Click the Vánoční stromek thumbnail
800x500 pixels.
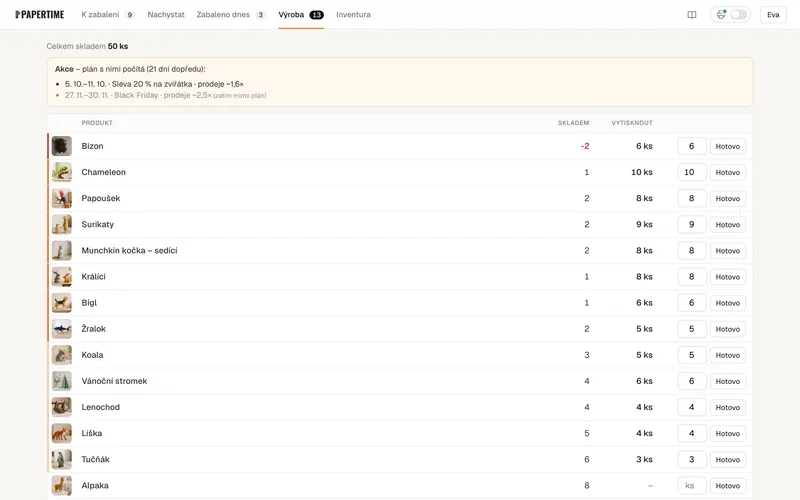click(62, 381)
